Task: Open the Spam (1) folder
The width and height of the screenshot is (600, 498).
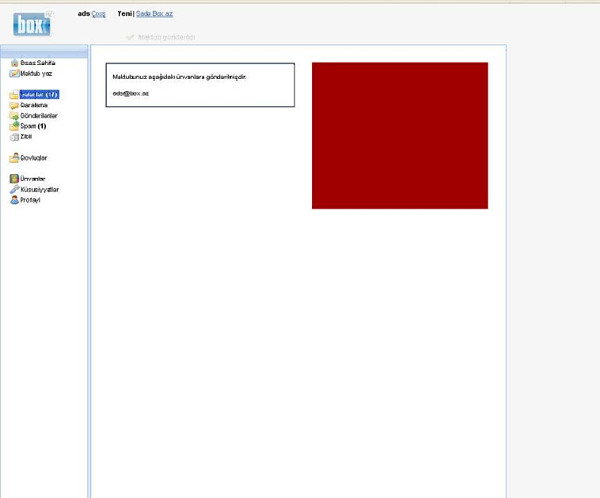Action: (x=33, y=126)
